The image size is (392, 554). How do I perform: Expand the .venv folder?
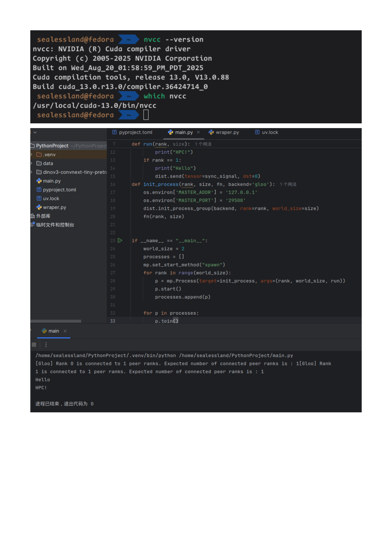tap(32, 155)
